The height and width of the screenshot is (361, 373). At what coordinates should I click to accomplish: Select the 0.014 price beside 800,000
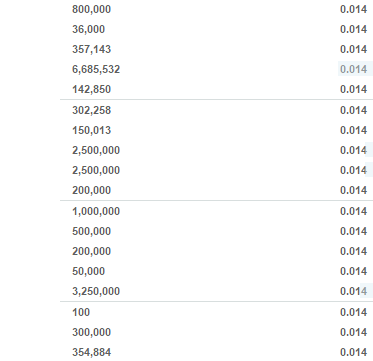click(x=354, y=9)
